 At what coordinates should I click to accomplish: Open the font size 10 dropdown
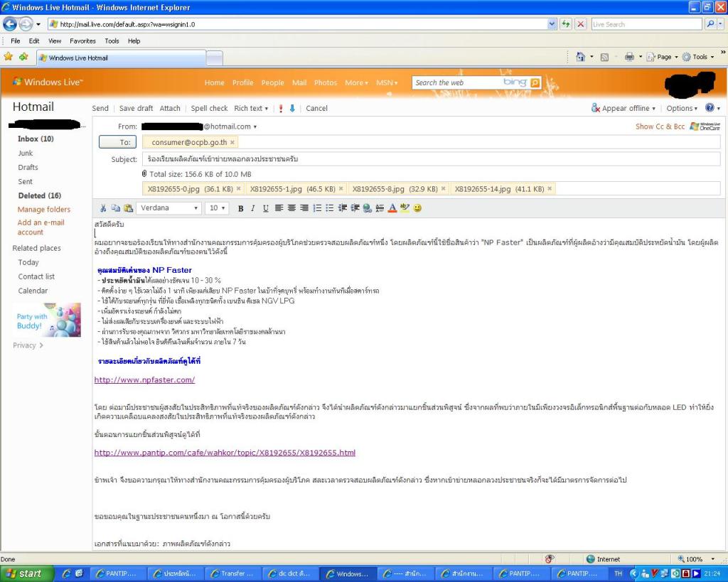point(217,208)
